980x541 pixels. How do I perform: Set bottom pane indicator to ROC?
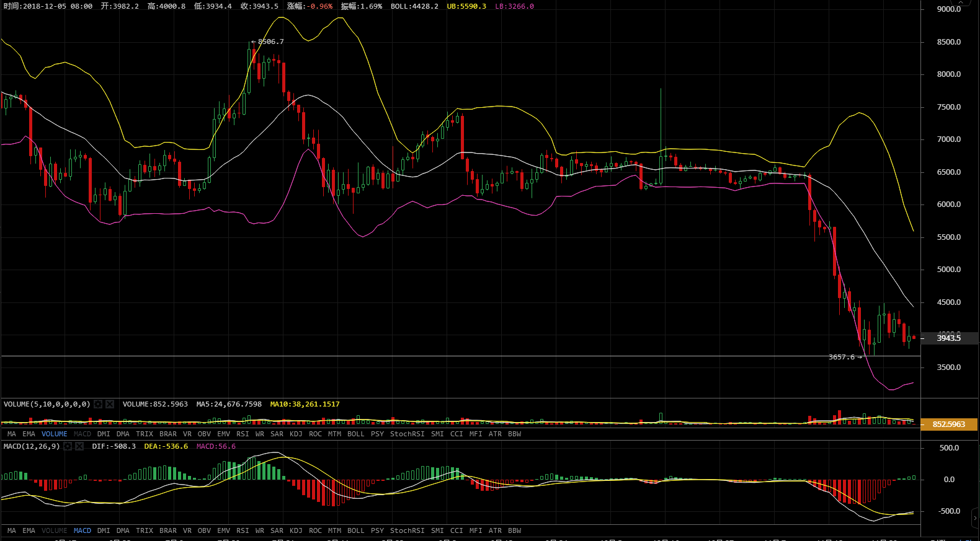[x=316, y=530]
